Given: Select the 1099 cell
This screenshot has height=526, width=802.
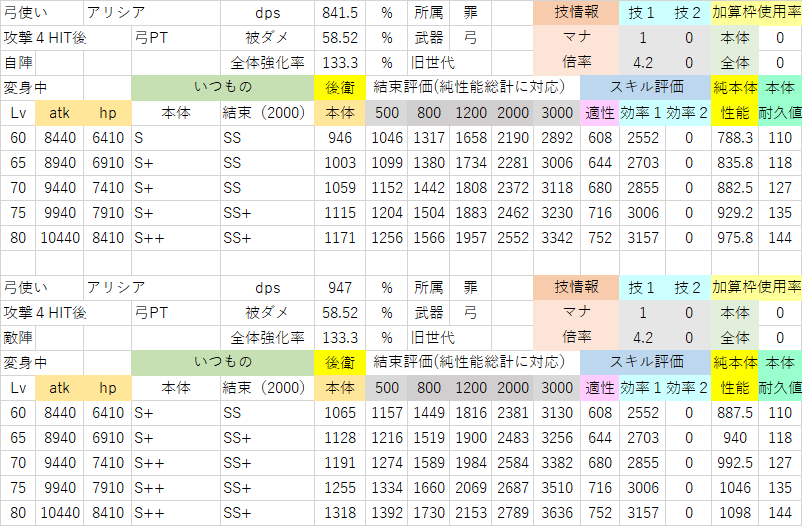Looking at the screenshot, I should click(x=387, y=163).
